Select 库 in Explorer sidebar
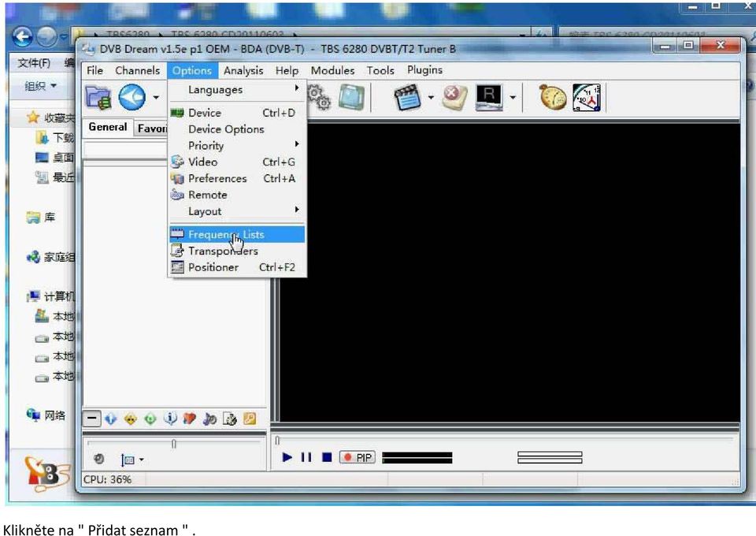 click(x=41, y=218)
